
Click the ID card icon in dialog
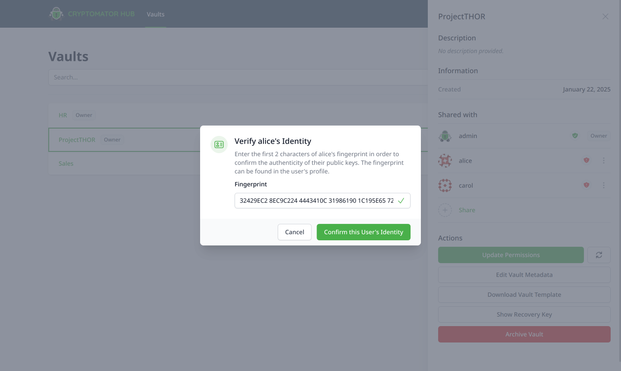[219, 145]
